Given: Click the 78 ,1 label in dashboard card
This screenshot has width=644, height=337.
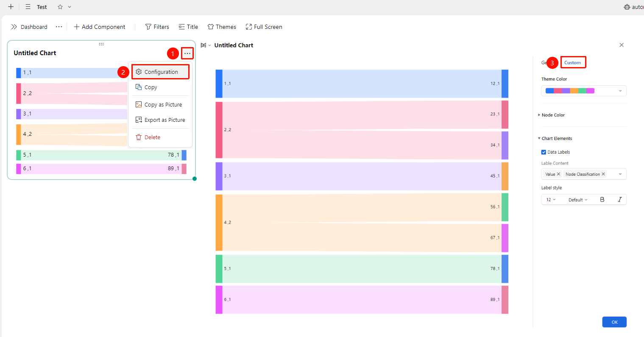Looking at the screenshot, I should click(x=173, y=155).
